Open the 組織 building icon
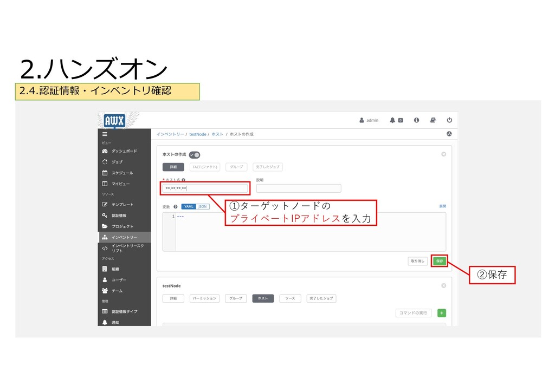 [x=105, y=269]
